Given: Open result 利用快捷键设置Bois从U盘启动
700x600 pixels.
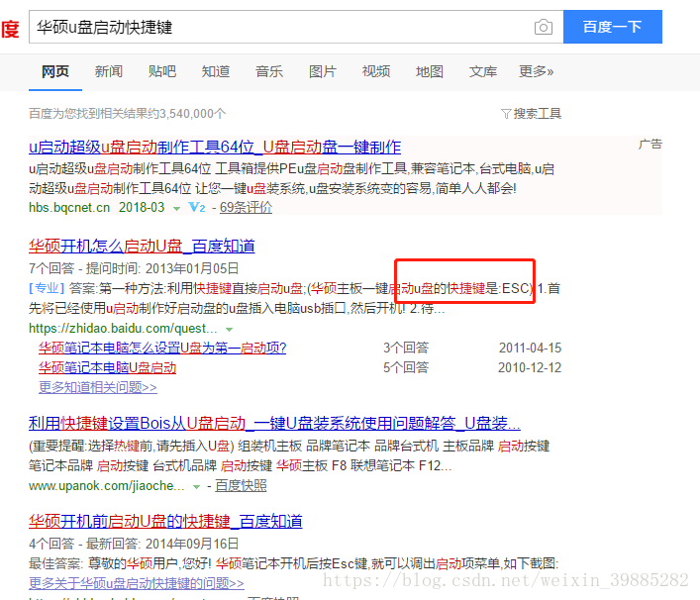Looking at the screenshot, I should [274, 423].
